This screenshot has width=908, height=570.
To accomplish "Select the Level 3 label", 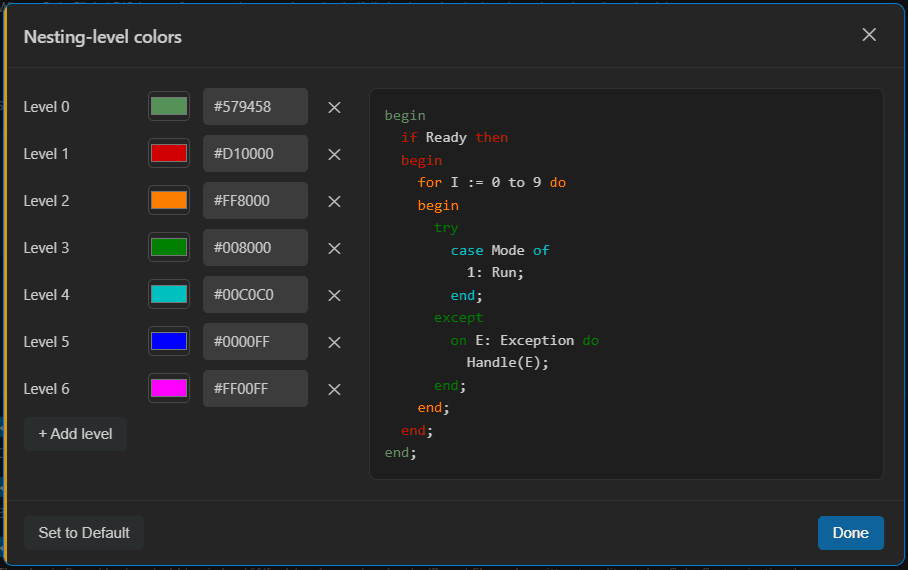I will coord(46,248).
